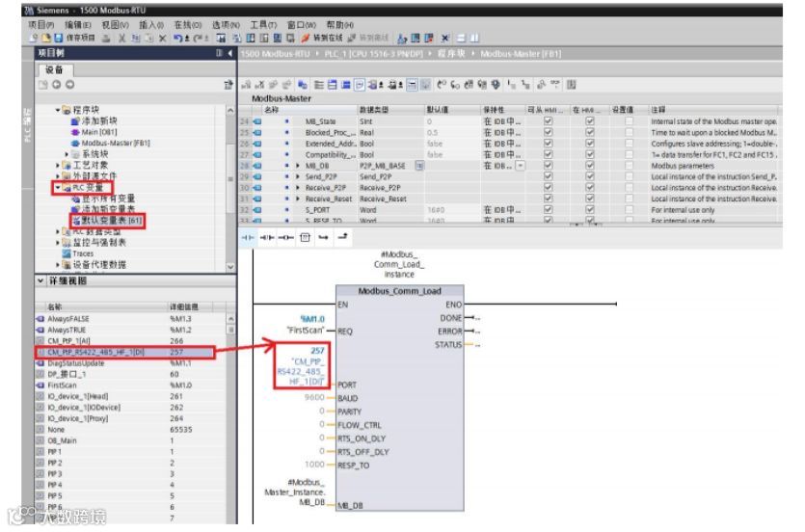This screenshot has height=532, width=805.
Task: Click the Redo arrow icon
Action: point(197,38)
